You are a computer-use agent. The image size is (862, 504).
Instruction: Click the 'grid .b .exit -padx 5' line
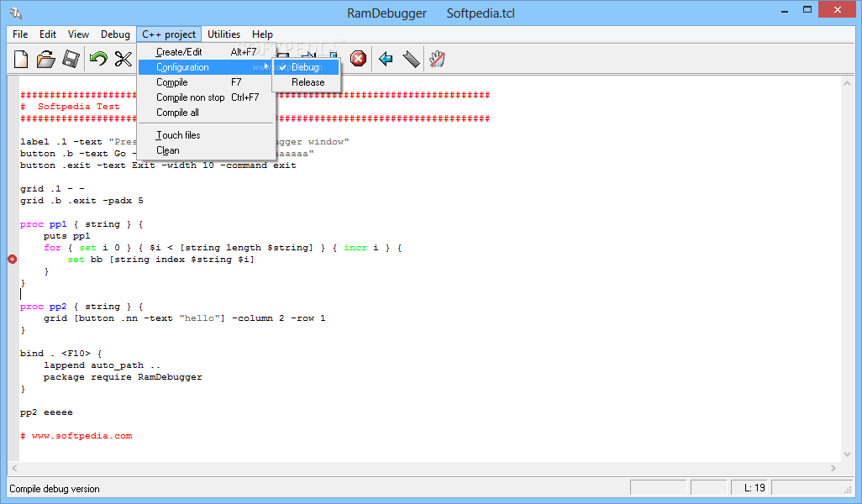pos(81,201)
